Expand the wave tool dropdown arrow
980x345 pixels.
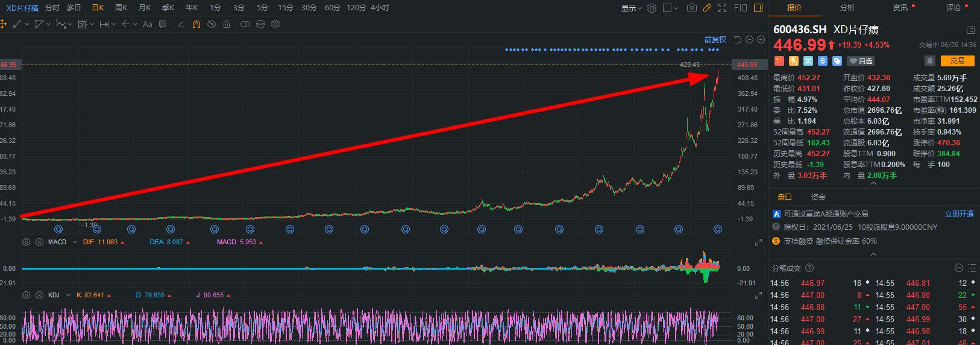(x=71, y=25)
